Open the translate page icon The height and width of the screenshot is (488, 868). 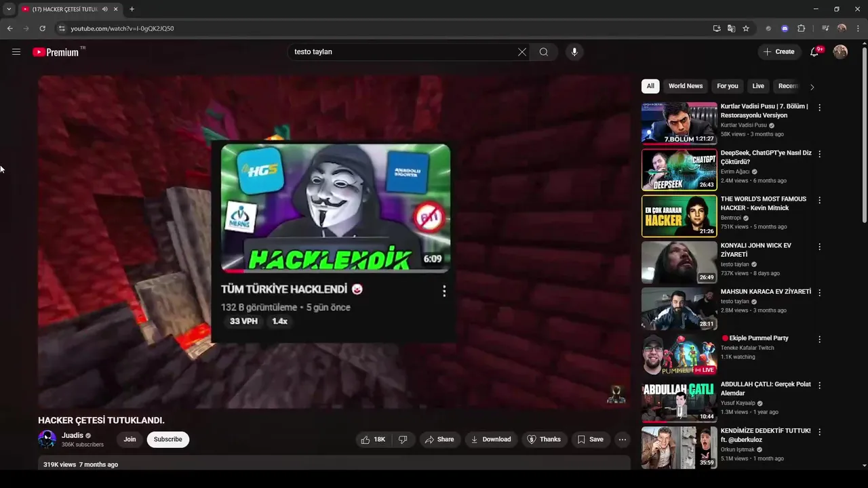[x=731, y=28]
